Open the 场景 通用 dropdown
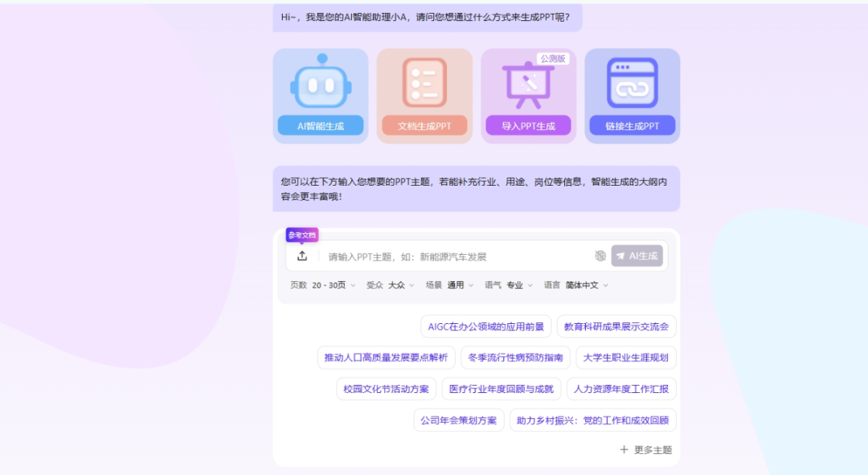 pyautogui.click(x=449, y=285)
